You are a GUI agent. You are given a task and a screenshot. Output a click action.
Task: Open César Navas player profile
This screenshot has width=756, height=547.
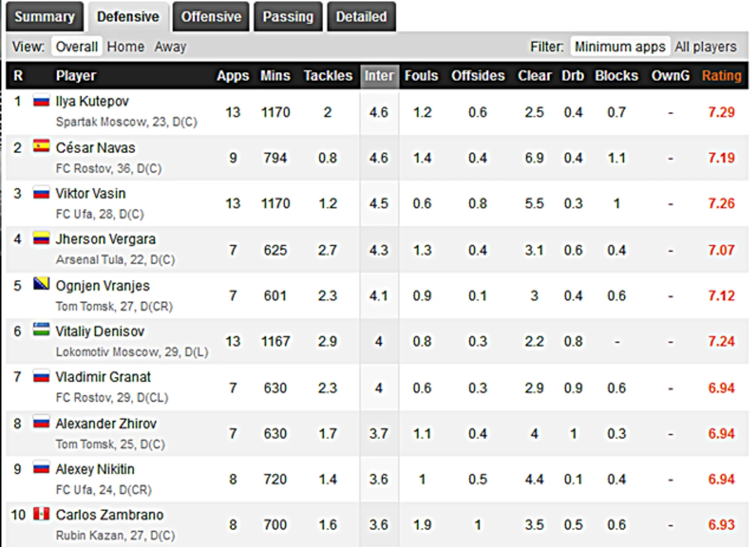(95, 148)
